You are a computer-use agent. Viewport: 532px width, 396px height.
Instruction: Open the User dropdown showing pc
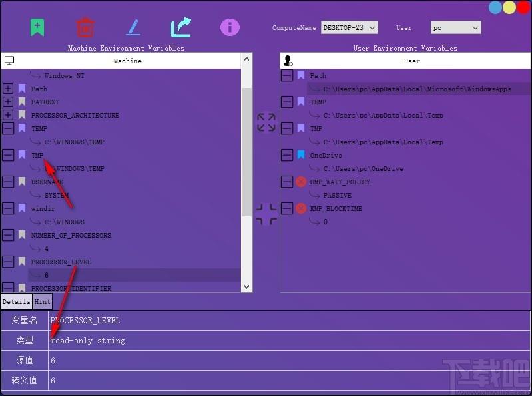coord(455,27)
